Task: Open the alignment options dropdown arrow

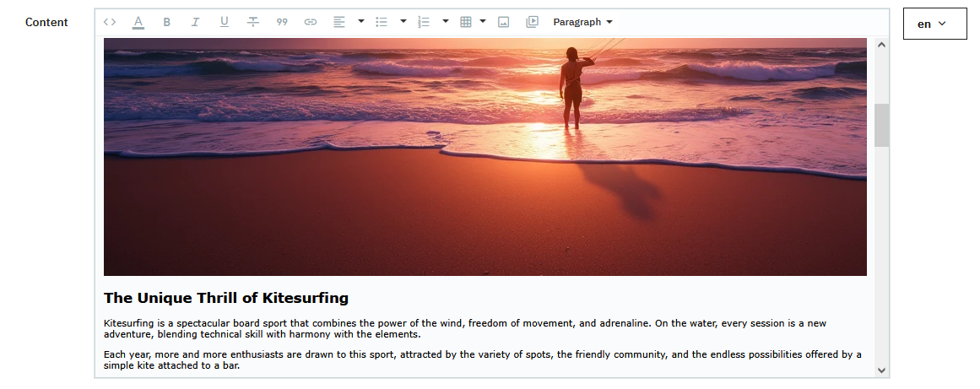Action: [360, 22]
